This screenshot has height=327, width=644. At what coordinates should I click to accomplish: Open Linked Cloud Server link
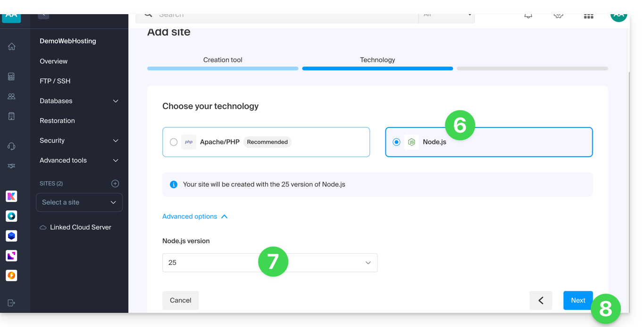coord(80,227)
